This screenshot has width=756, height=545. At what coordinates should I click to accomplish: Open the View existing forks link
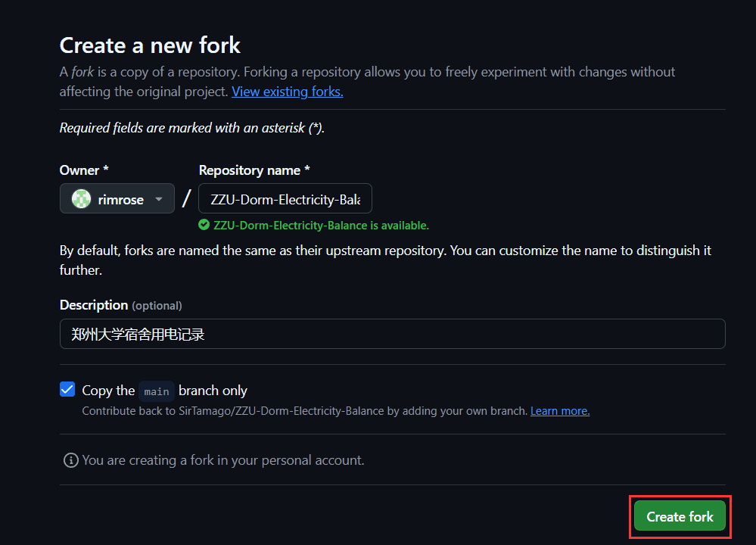click(x=288, y=92)
